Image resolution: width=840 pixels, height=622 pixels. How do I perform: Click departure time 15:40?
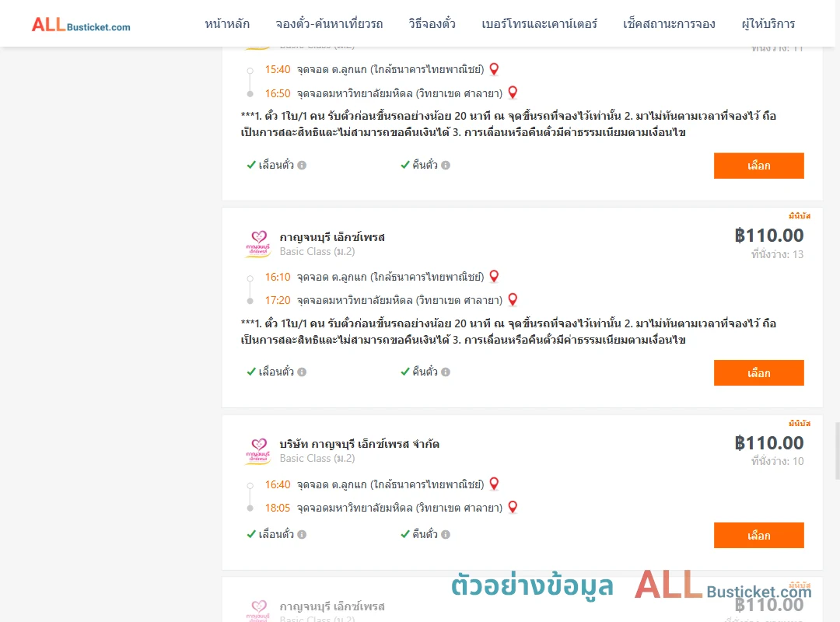tap(278, 69)
